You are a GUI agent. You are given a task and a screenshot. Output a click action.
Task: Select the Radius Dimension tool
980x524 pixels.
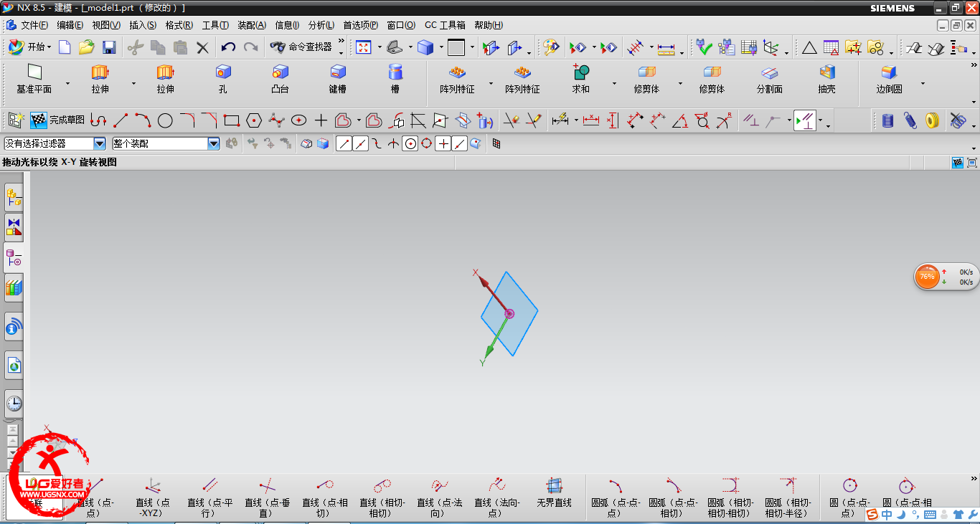725,120
